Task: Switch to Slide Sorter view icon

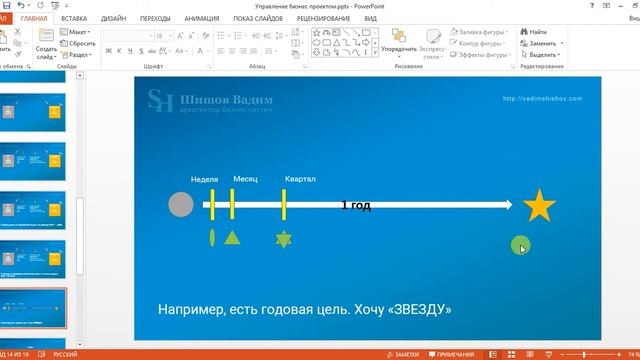Action: [511, 354]
